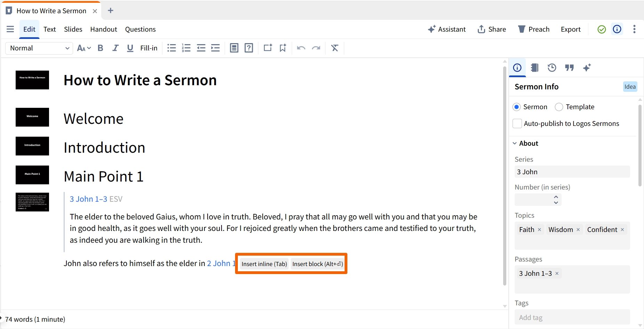Select the Introduction slide thumbnail

pos(32,146)
